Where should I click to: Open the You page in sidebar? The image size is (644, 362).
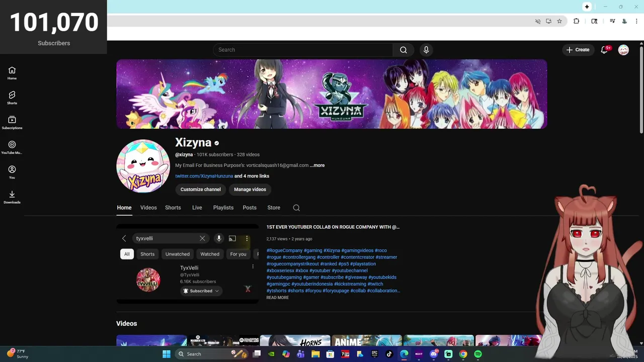tap(12, 172)
